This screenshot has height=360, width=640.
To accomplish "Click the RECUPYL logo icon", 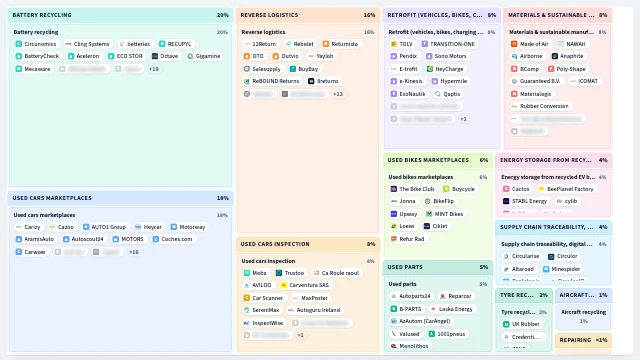I will pos(162,44).
